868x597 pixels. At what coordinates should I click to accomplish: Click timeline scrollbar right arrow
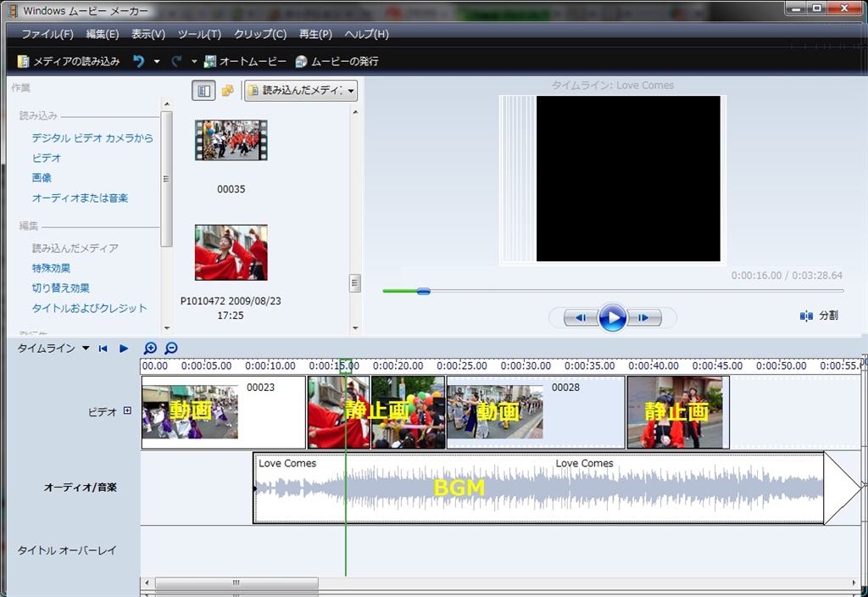pos(854,583)
